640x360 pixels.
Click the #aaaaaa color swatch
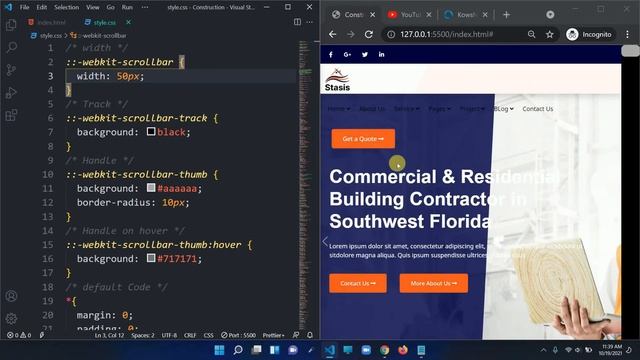(x=151, y=188)
